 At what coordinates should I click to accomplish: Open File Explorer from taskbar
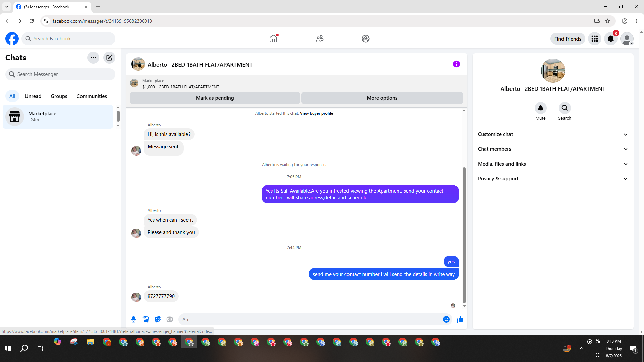point(90,342)
